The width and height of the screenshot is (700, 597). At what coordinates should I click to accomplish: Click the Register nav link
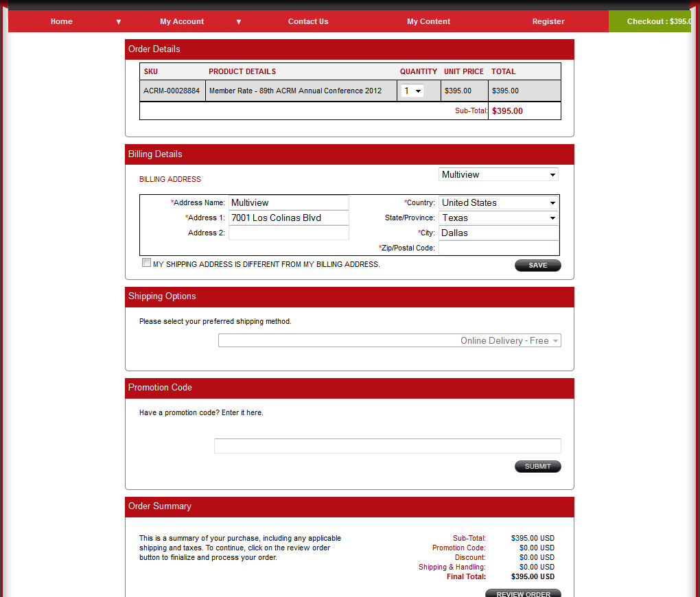548,21
